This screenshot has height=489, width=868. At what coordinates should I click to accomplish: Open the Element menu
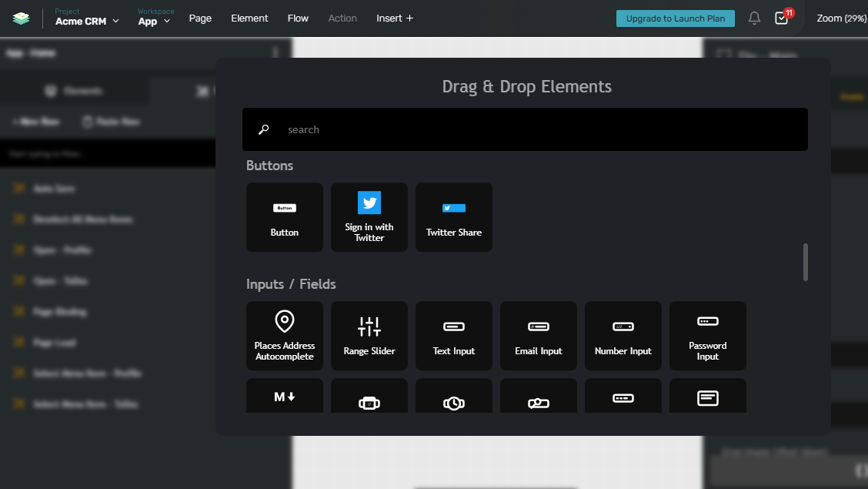(249, 18)
